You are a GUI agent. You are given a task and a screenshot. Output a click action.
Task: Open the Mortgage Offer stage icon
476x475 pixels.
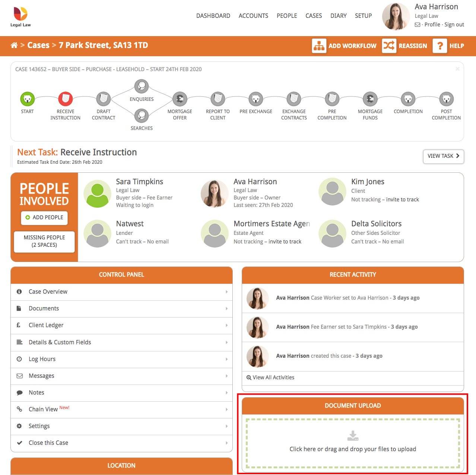[180, 99]
